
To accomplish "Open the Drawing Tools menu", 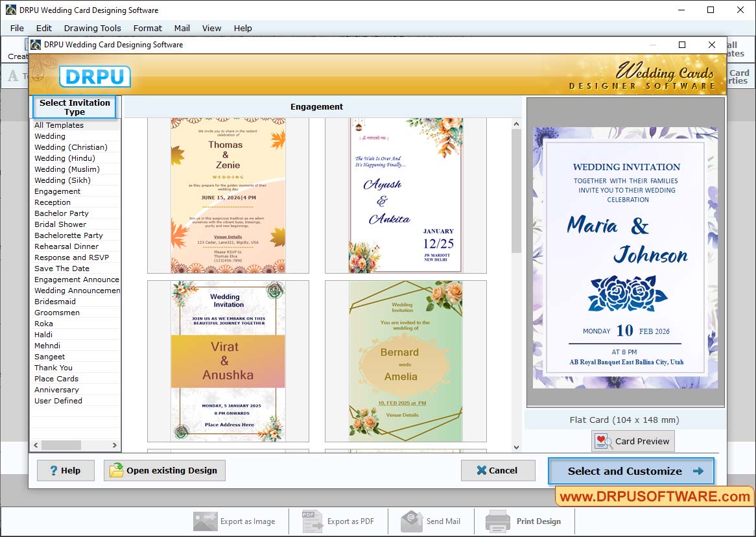I will 92,28.
